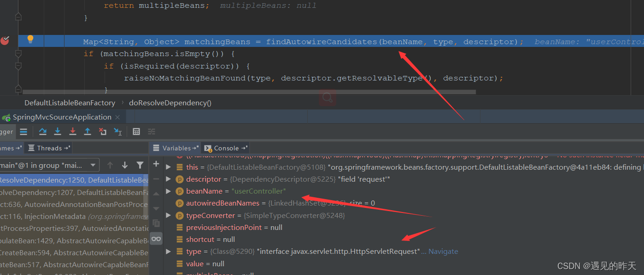
Task: Select the doCreateBean:594 frame
Action: click(74, 252)
